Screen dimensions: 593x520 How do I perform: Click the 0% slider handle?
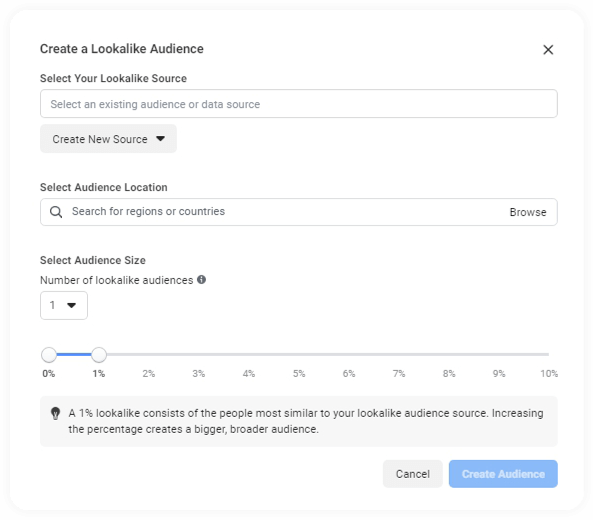tap(49, 355)
